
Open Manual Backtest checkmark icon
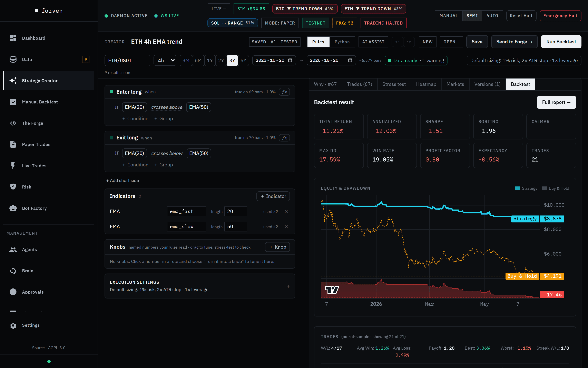(x=13, y=102)
